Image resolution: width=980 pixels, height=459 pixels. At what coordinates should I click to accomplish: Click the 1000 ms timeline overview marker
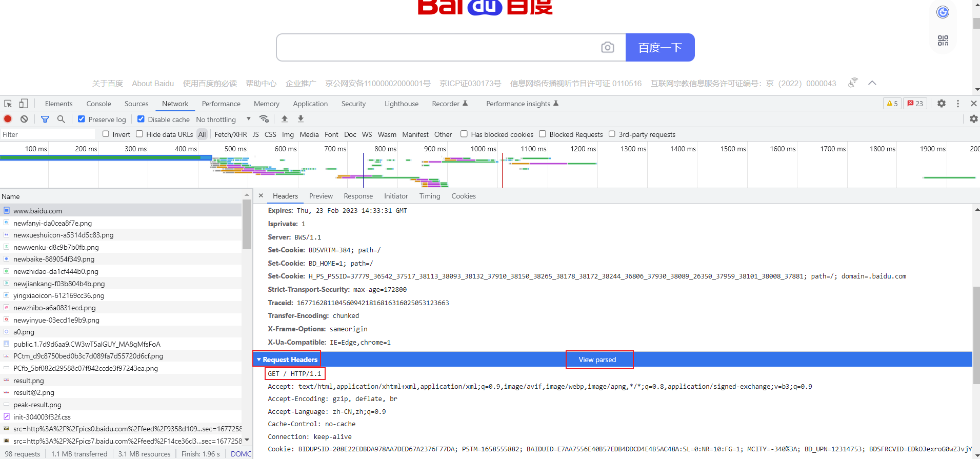484,149
